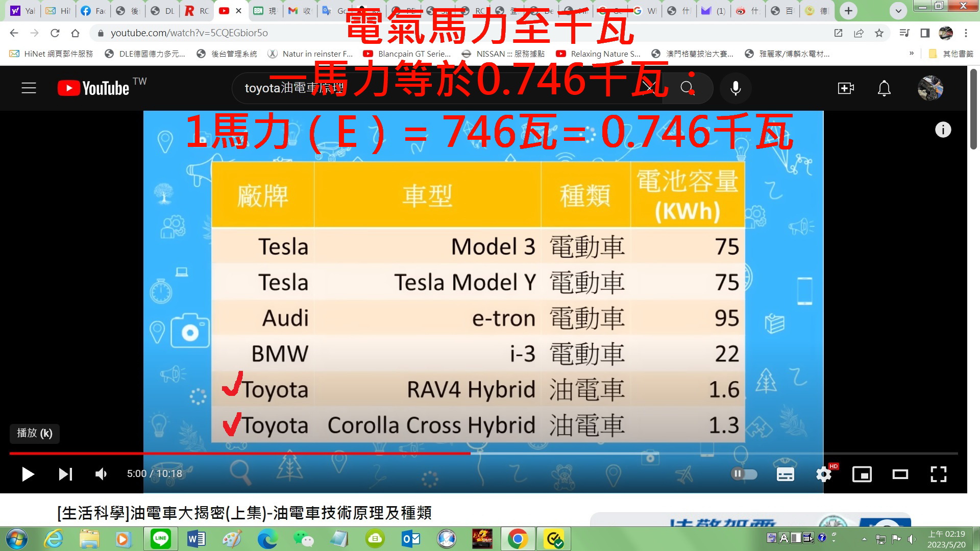This screenshot has height=551, width=980.
Task: Launch Internet Explorer from taskbar
Action: click(54, 539)
